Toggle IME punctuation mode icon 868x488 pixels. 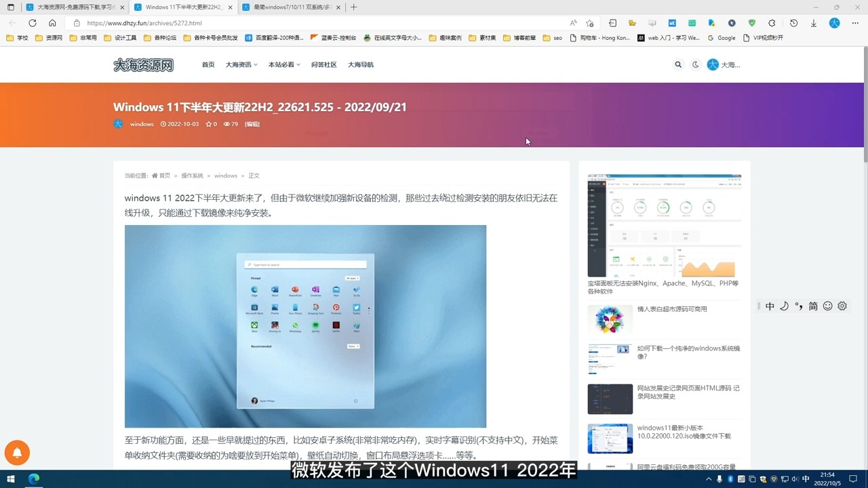tap(799, 306)
